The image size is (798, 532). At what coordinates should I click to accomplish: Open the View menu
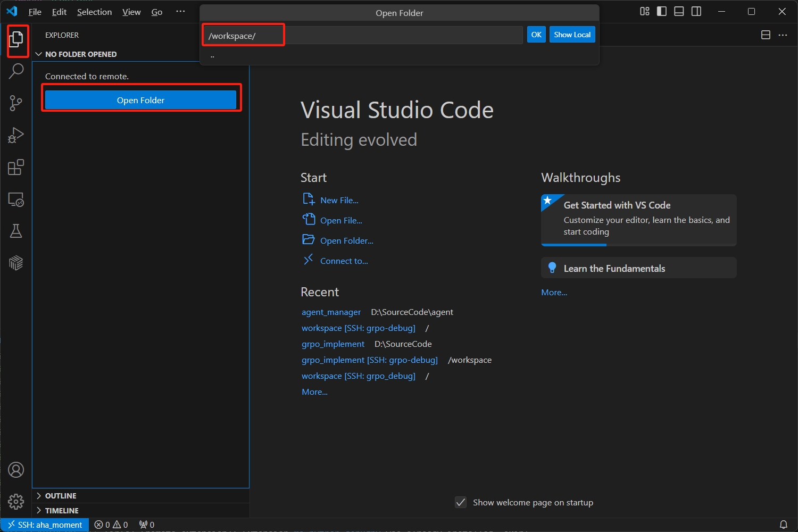click(131, 12)
